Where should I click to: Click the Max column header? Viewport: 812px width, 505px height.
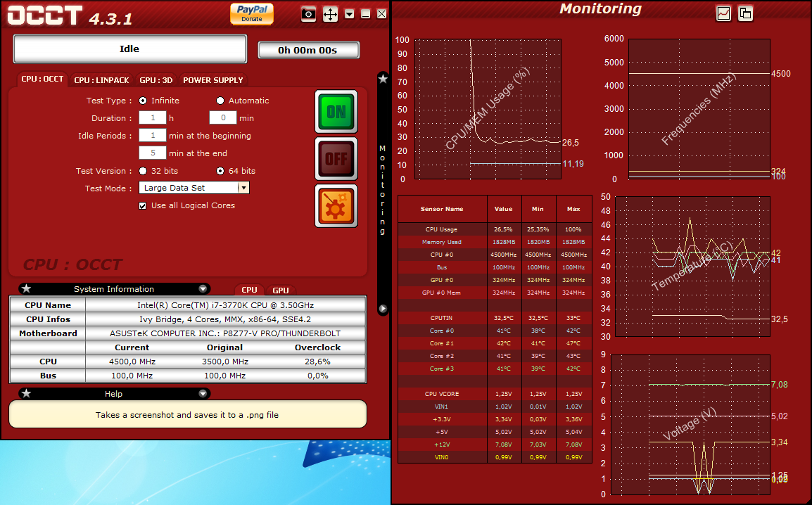point(573,209)
